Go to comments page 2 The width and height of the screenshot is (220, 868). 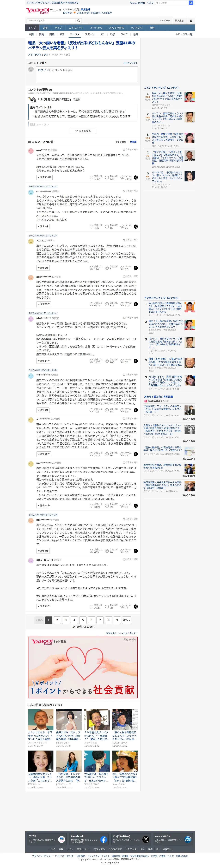click(x=57, y=620)
